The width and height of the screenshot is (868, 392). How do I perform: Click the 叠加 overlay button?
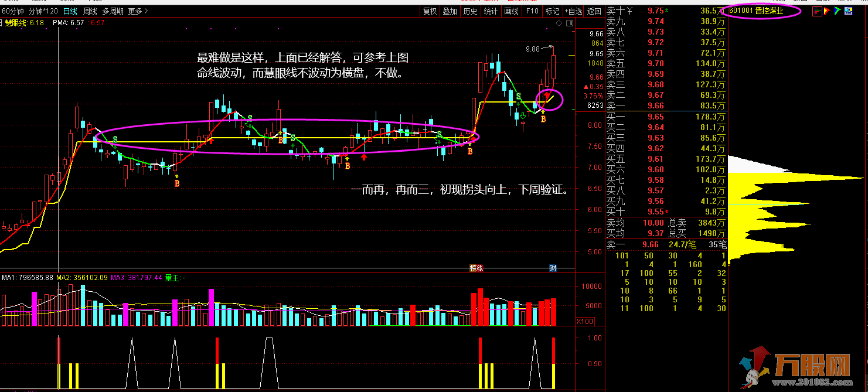click(x=450, y=11)
